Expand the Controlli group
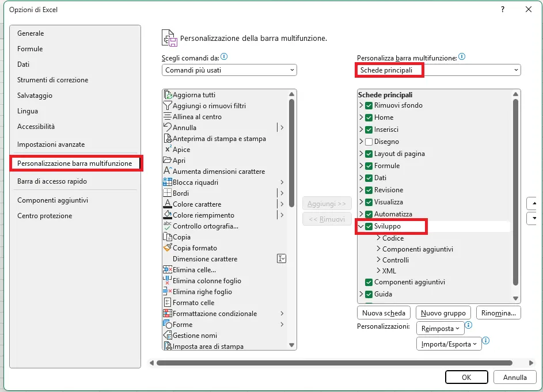543x392 pixels. point(378,260)
